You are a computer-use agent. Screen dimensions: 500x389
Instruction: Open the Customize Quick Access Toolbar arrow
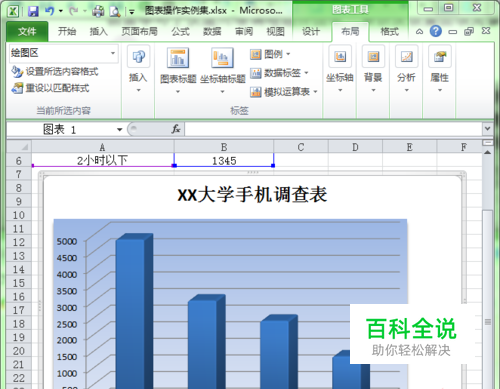tap(132, 12)
